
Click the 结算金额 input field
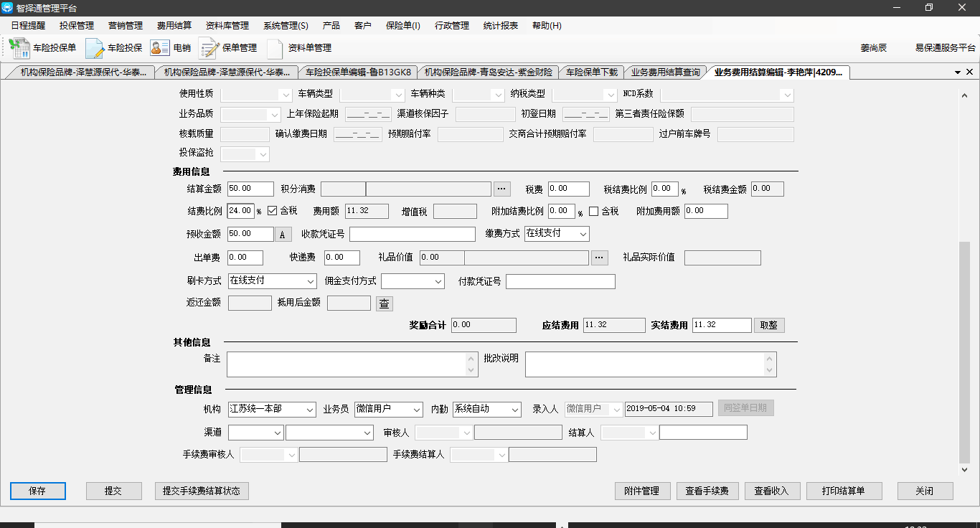click(250, 189)
